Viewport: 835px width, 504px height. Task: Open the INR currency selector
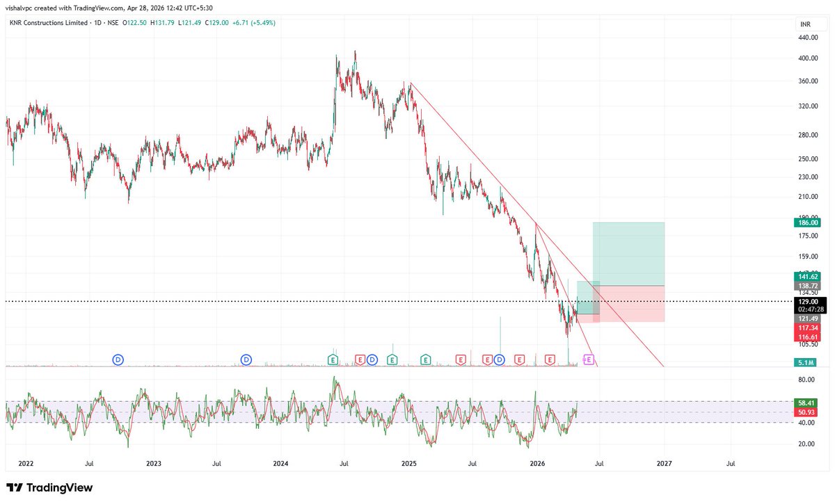pos(806,24)
